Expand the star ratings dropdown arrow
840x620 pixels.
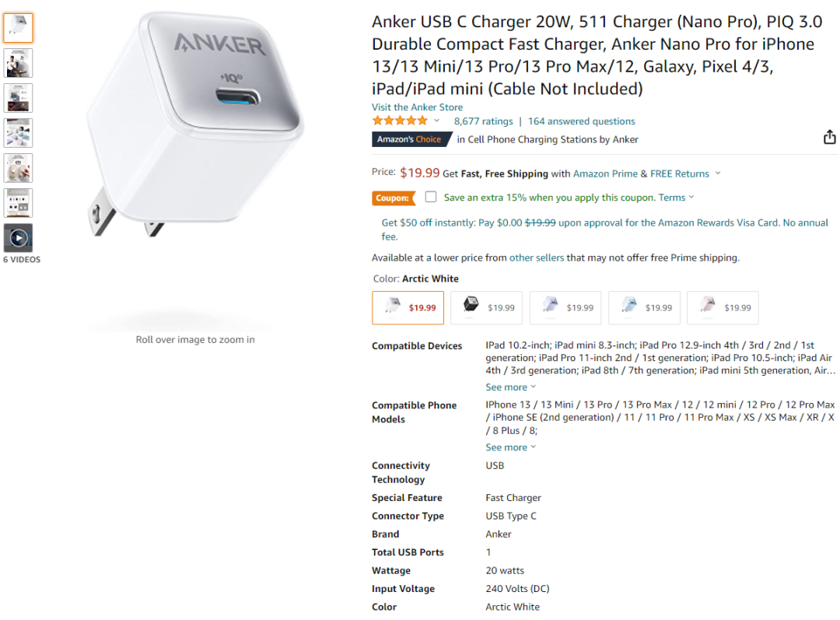click(436, 121)
